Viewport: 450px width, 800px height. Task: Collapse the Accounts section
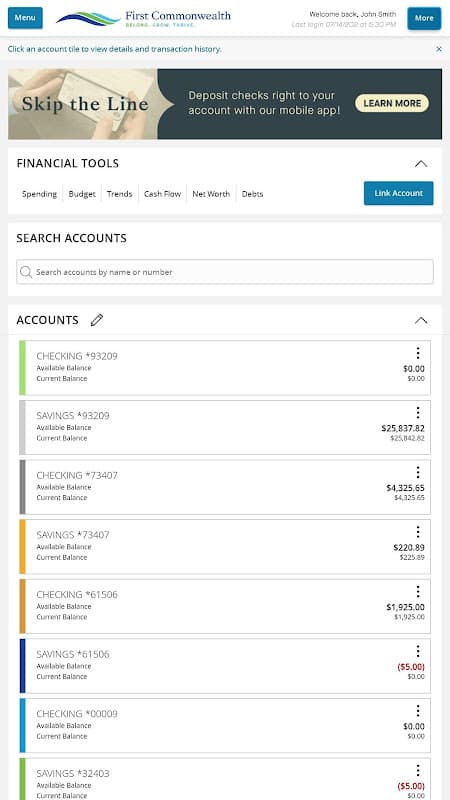click(x=421, y=320)
